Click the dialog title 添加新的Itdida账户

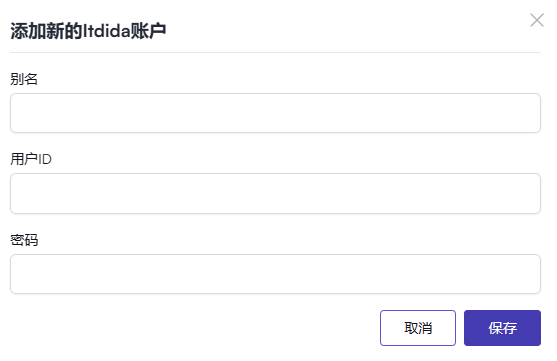[x=88, y=31]
